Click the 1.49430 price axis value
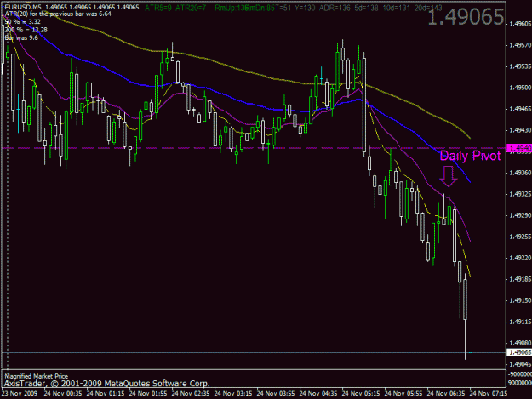This screenshot has width=532, height=399. (520, 130)
